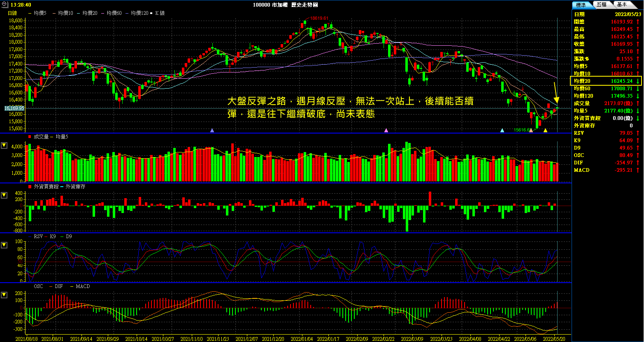
Task: Click the clock icon beside the time 13:28:40
Action: [x=5, y=5]
